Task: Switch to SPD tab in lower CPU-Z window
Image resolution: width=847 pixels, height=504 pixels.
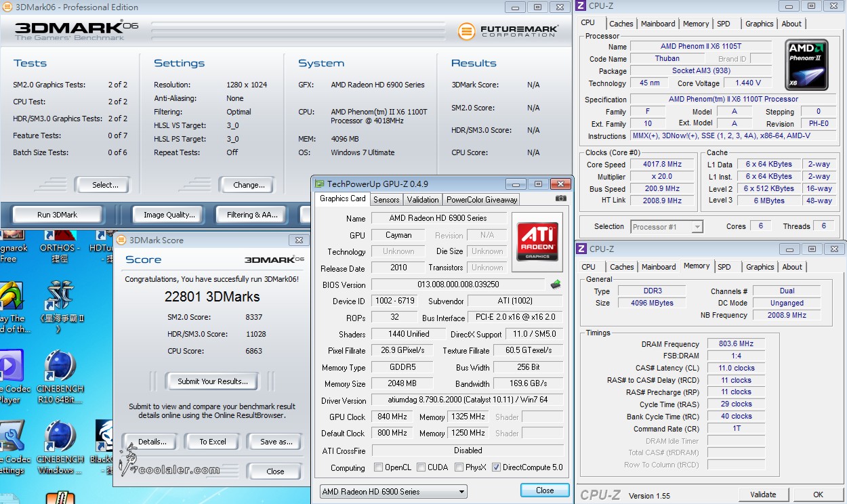Action: [724, 267]
